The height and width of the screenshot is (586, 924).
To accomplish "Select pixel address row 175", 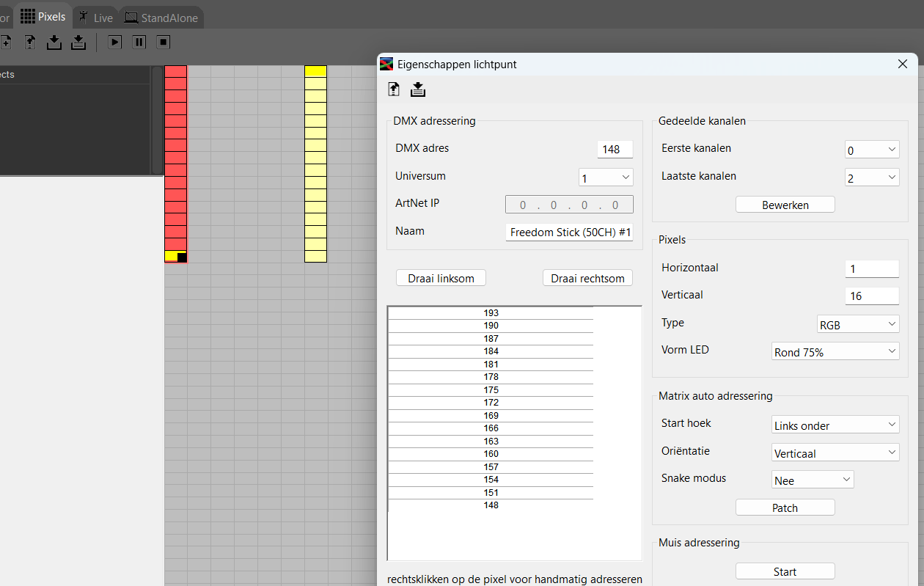I will [x=491, y=389].
